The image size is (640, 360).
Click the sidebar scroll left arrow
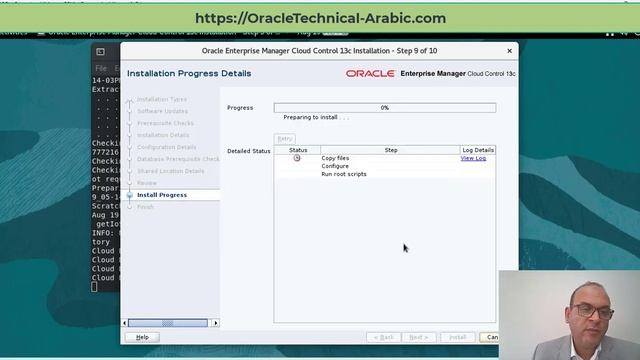pos(124,323)
